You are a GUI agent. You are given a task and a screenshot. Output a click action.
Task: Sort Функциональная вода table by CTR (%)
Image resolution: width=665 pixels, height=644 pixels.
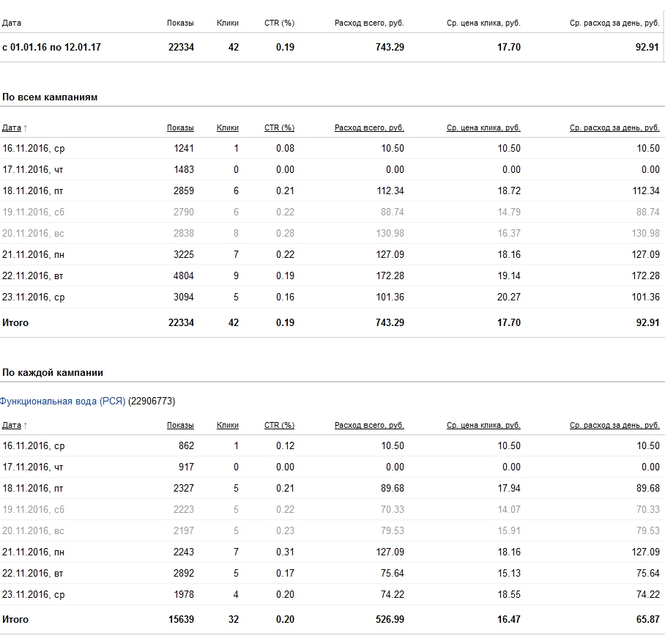coord(279,426)
